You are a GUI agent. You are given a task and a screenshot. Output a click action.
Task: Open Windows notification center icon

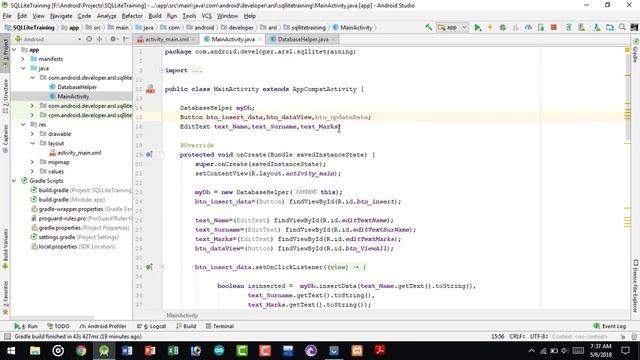coord(625,351)
